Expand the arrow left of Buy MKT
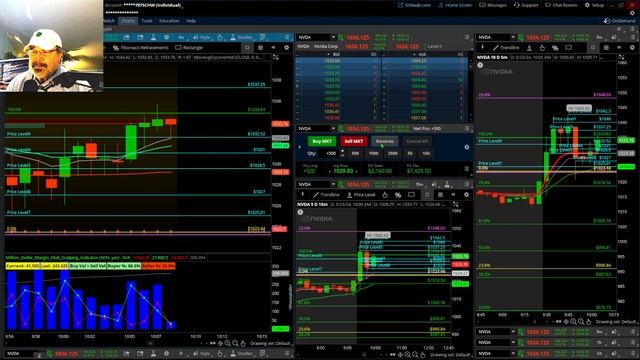 click(x=300, y=147)
